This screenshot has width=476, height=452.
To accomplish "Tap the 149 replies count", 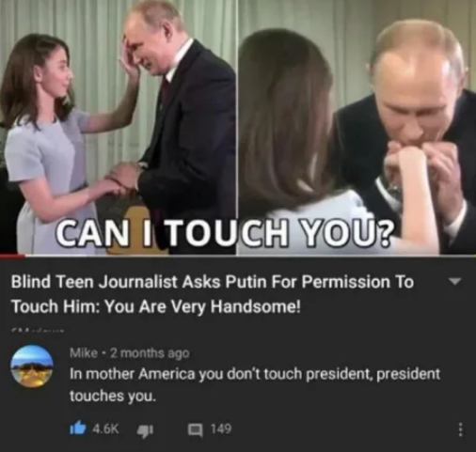I will (221, 429).
